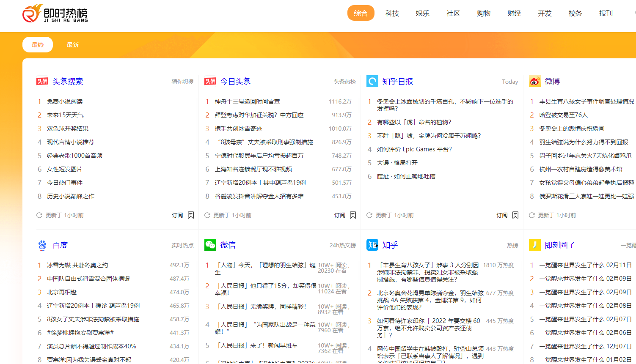Switch to the 科技 category

pos(392,13)
